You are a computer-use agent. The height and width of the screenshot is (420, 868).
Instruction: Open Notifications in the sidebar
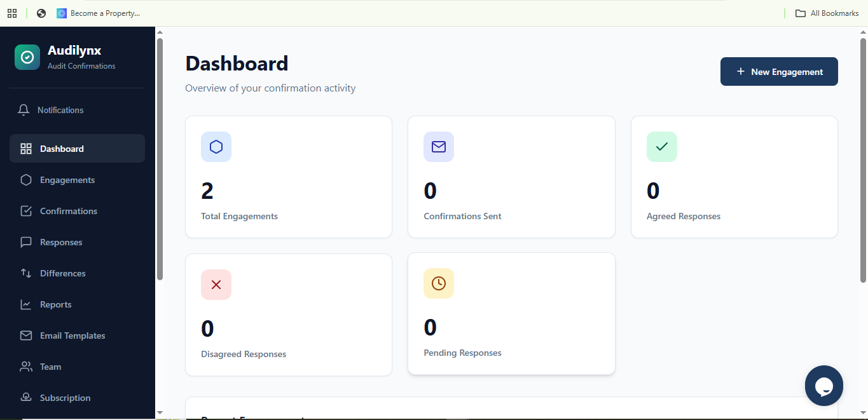(77, 110)
